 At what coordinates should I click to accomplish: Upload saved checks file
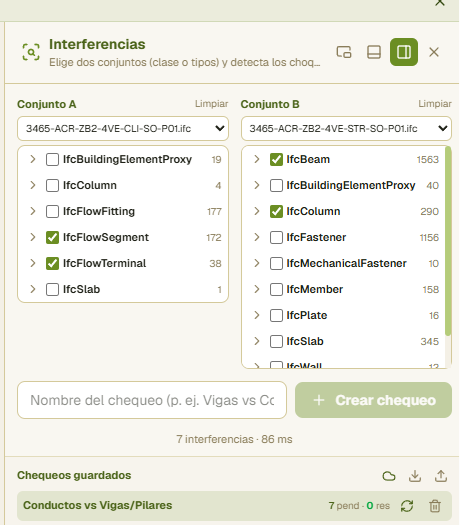441,476
